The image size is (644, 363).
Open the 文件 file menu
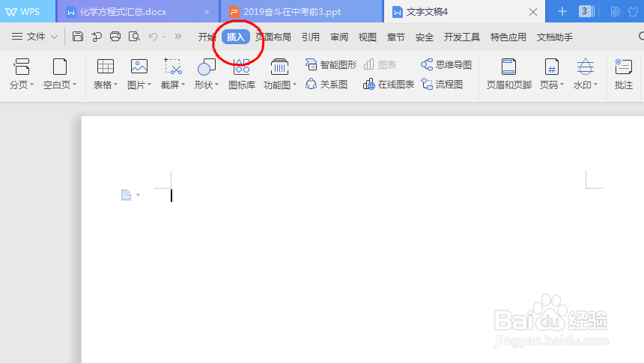coord(34,37)
